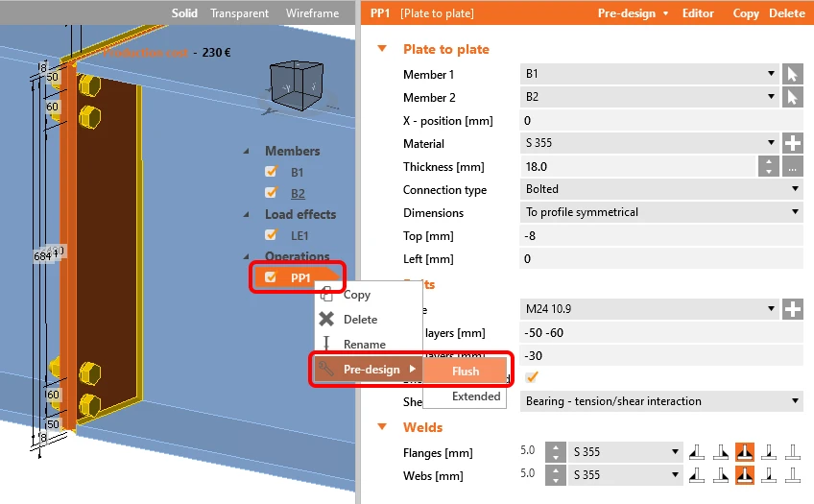Switch view to Wireframe
This screenshot has width=814, height=504.
pyautogui.click(x=312, y=13)
